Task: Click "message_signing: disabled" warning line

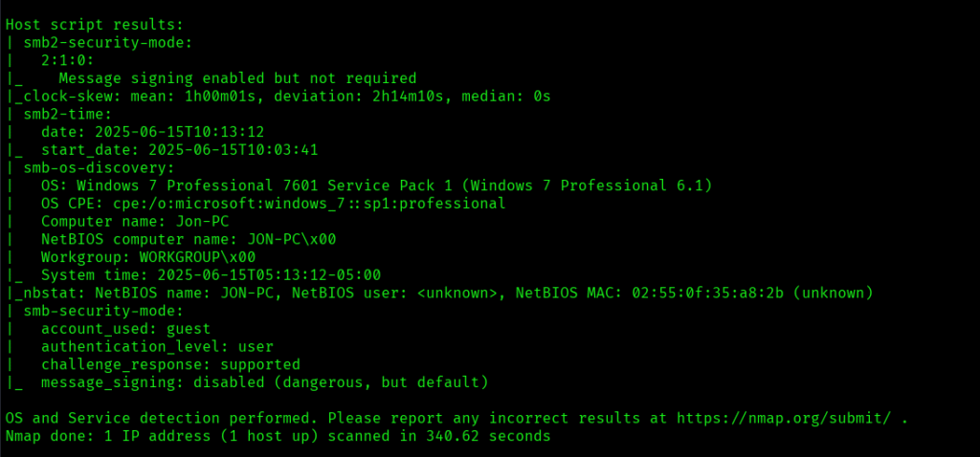Action: 264,382
